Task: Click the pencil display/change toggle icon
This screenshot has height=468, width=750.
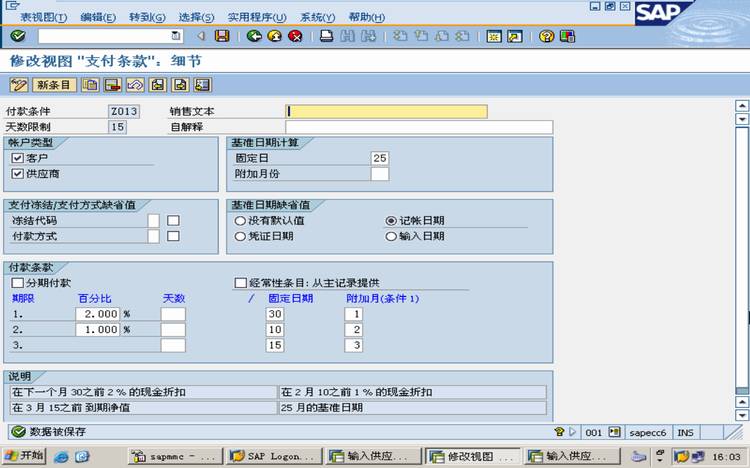Action: pyautogui.click(x=19, y=85)
